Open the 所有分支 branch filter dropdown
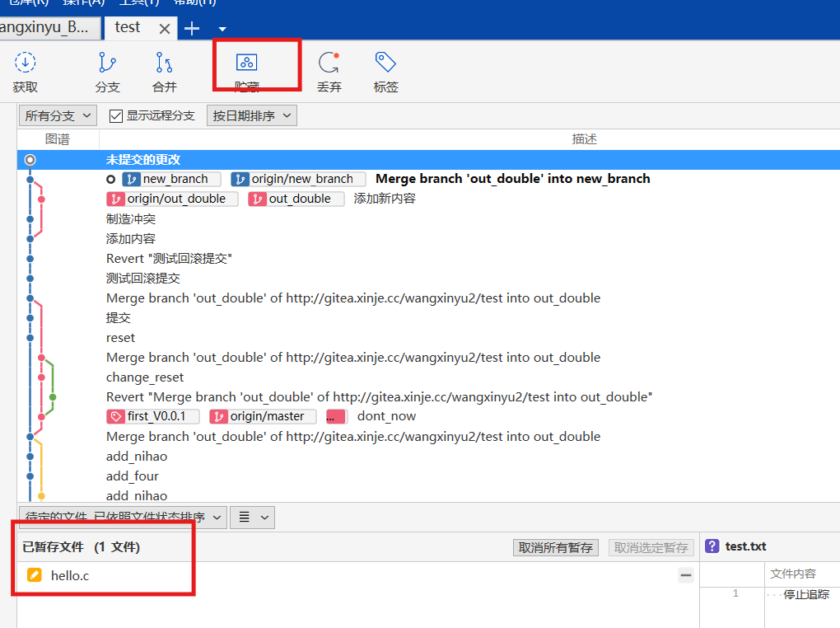The width and height of the screenshot is (840, 628). coord(58,116)
